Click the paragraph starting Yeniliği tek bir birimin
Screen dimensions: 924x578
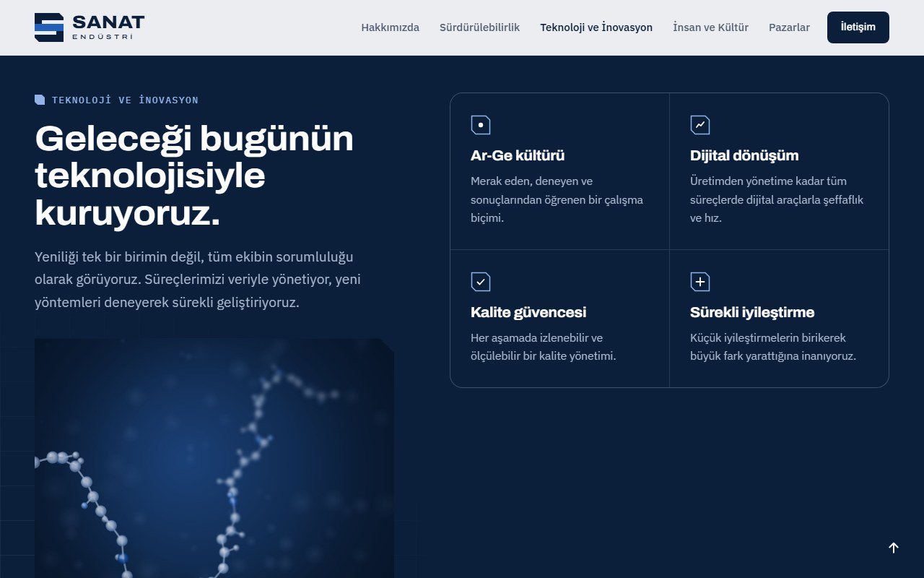click(198, 280)
